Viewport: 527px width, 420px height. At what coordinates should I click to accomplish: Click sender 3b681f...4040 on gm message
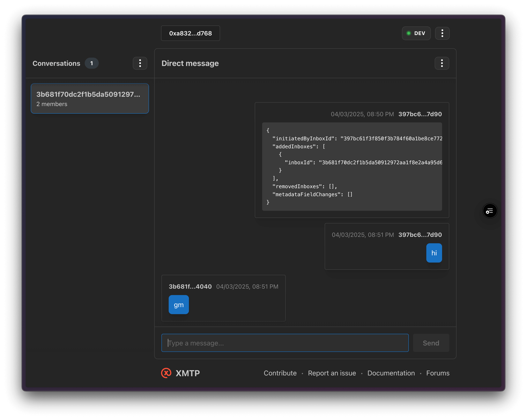(x=190, y=287)
